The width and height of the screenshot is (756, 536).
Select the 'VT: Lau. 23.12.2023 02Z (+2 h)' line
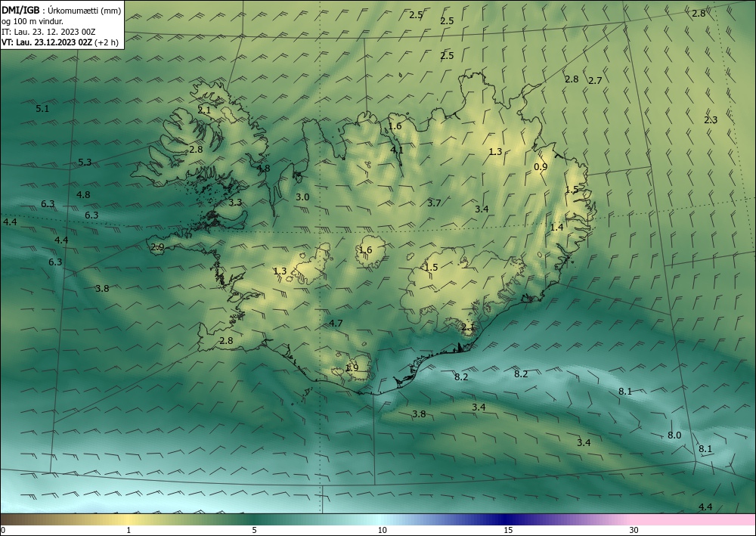(60, 42)
